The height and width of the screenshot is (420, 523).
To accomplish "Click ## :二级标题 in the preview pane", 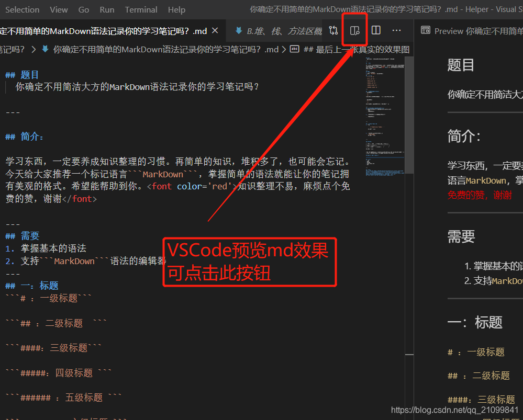I will [x=479, y=376].
